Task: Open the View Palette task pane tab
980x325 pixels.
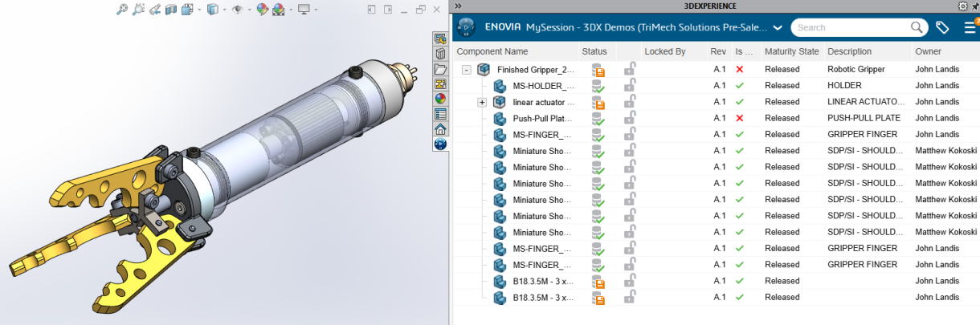Action: tap(440, 83)
